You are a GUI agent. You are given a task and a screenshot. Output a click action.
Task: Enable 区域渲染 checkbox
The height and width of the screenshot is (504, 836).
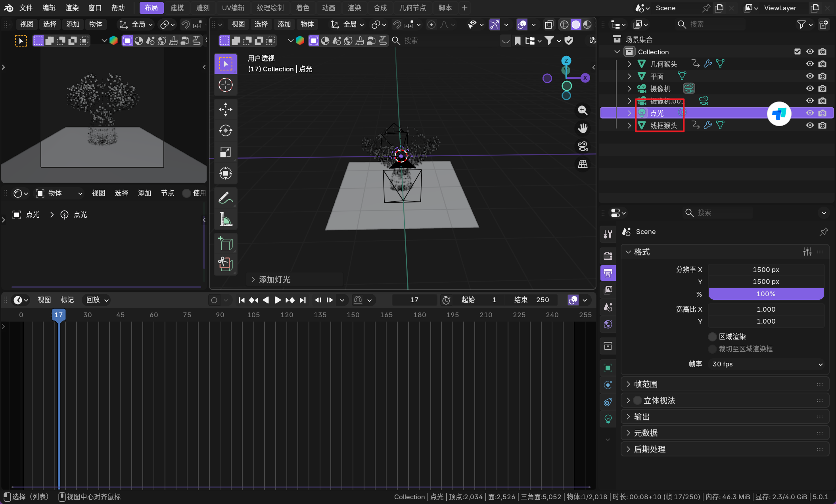coord(713,337)
